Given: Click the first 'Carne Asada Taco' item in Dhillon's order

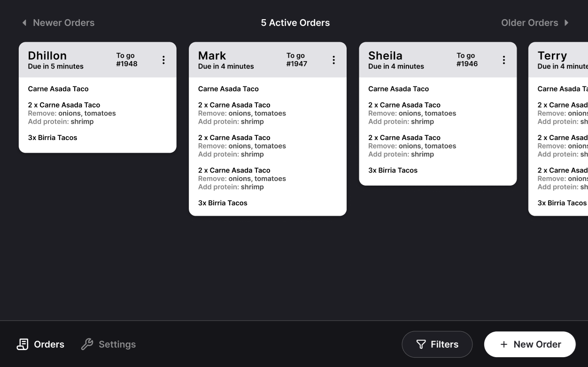Looking at the screenshot, I should pos(58,89).
